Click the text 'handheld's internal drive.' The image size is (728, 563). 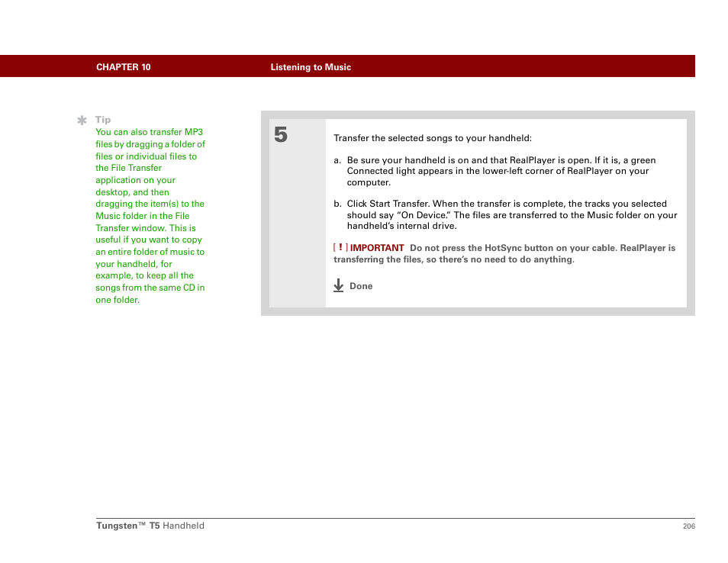pyautogui.click(x=402, y=226)
